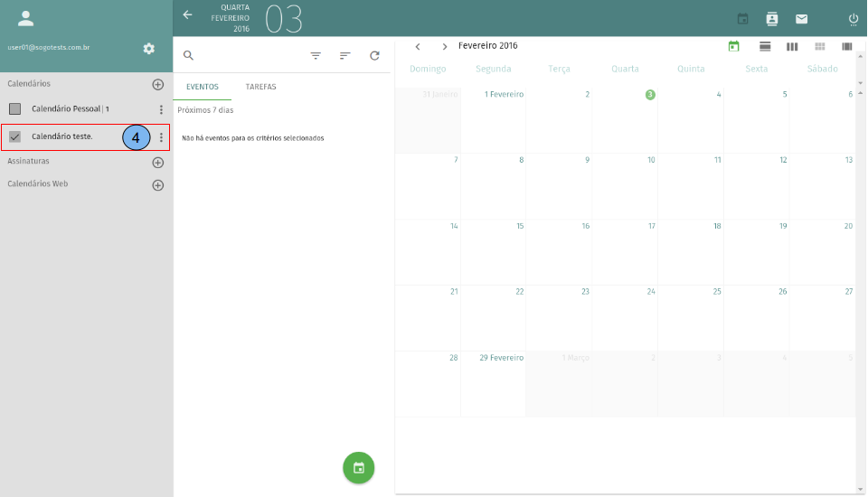Open the sort order icon
This screenshot has width=868, height=497.
(344, 55)
